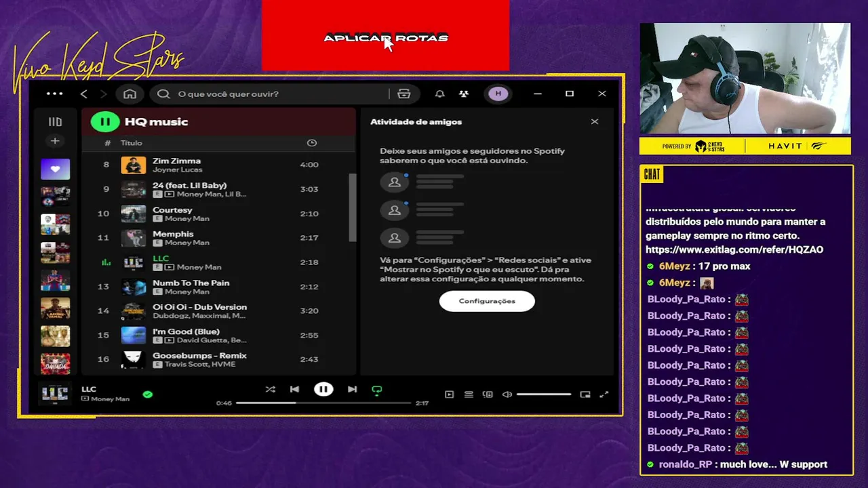The width and height of the screenshot is (868, 488).
Task: Click the Zim Zimma album cover
Action: point(134,165)
